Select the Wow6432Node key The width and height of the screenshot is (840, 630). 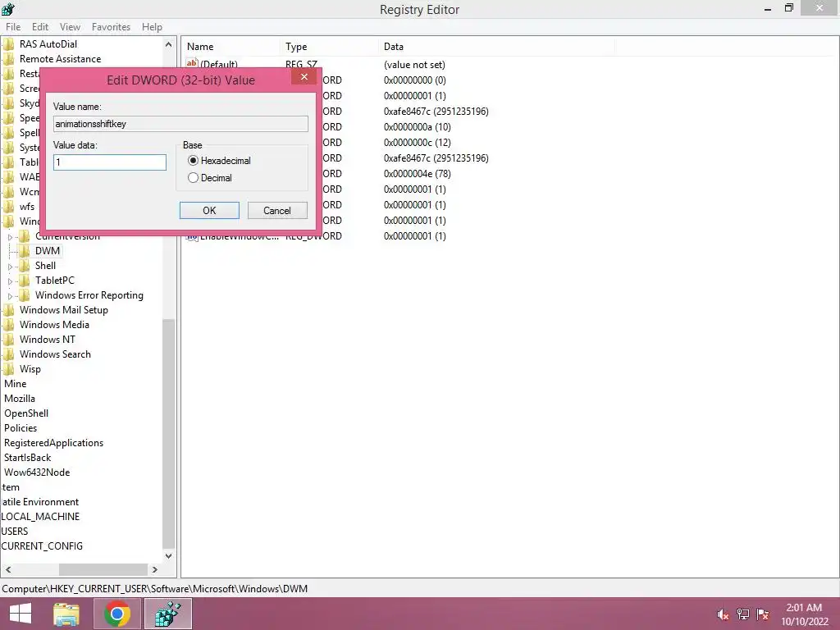coord(37,472)
